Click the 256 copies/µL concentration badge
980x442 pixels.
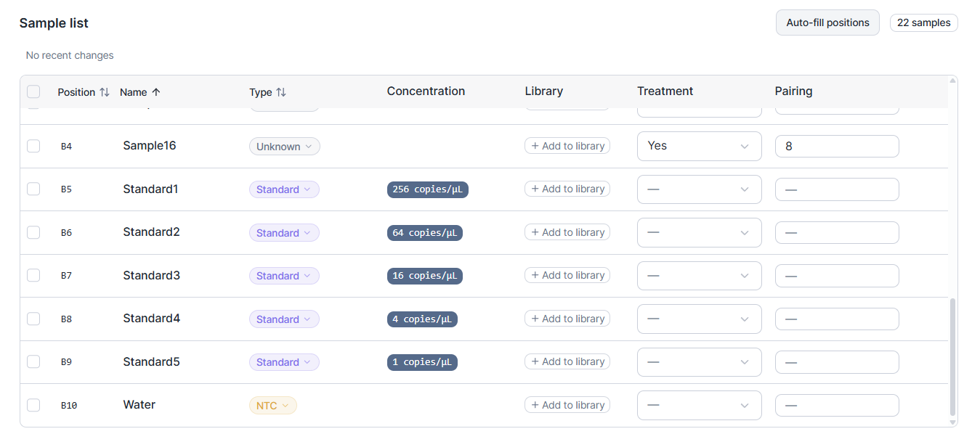428,189
